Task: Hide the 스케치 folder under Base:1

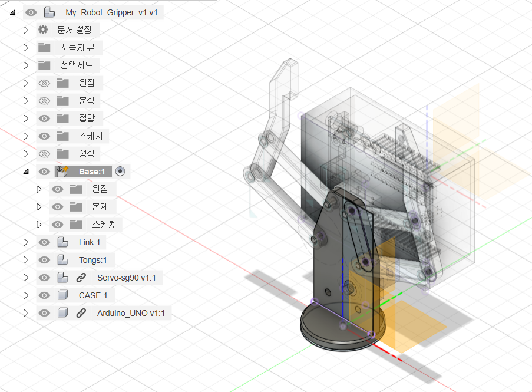Action: pyautogui.click(x=57, y=225)
